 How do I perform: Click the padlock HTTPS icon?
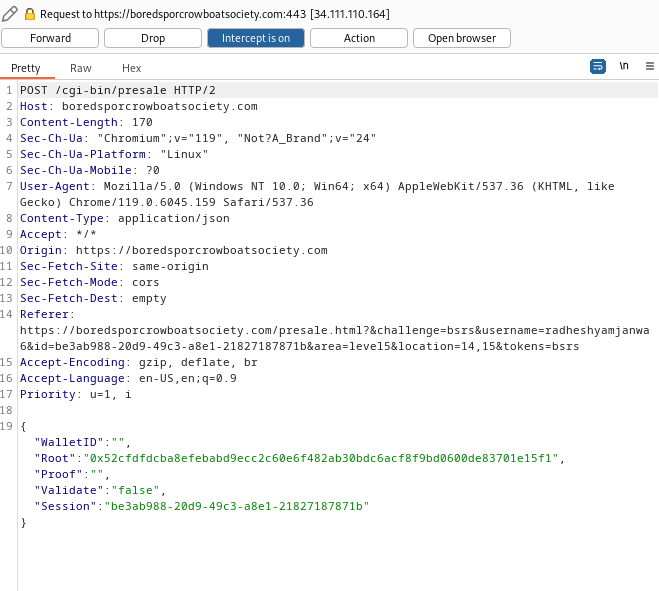(x=29, y=14)
